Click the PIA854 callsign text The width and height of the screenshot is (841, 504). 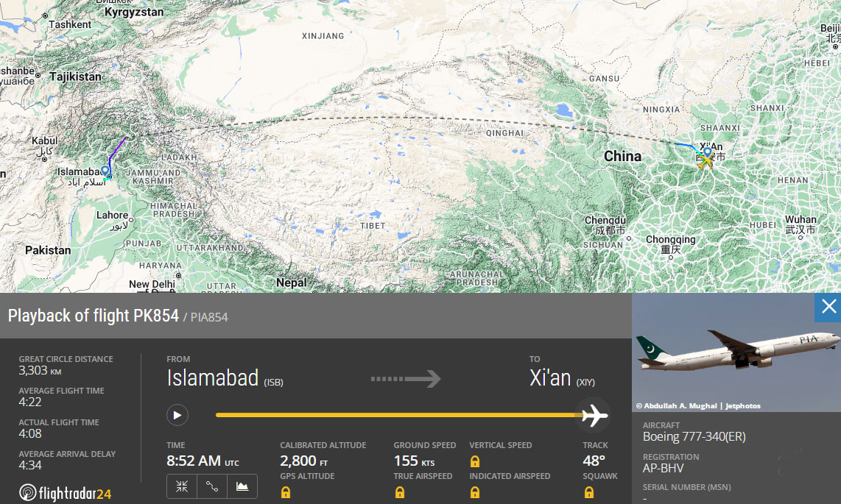click(x=209, y=318)
